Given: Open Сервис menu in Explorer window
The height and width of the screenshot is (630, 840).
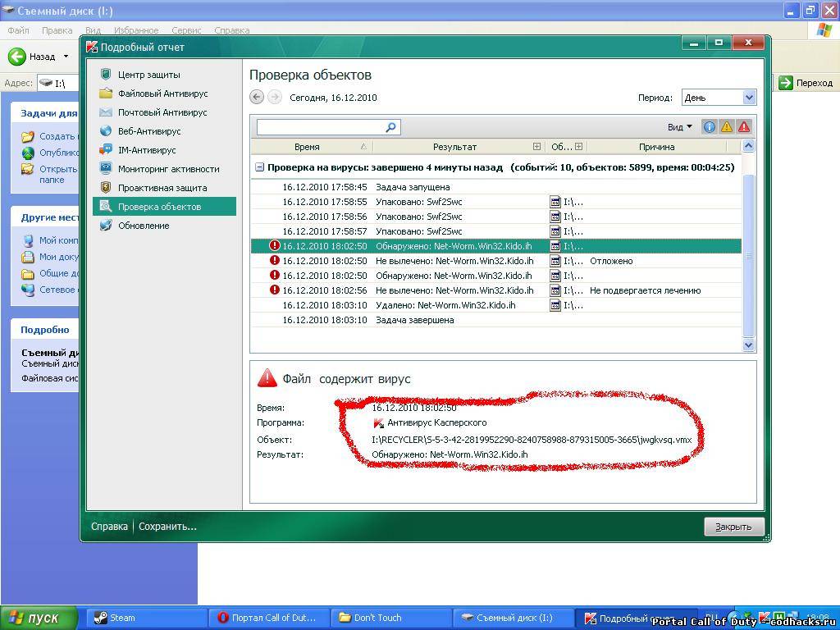Looking at the screenshot, I should 186,30.
